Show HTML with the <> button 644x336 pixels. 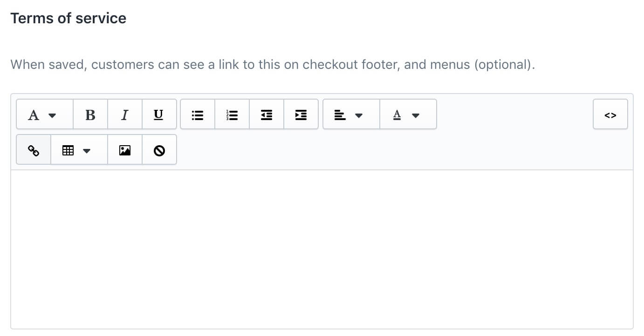click(610, 114)
